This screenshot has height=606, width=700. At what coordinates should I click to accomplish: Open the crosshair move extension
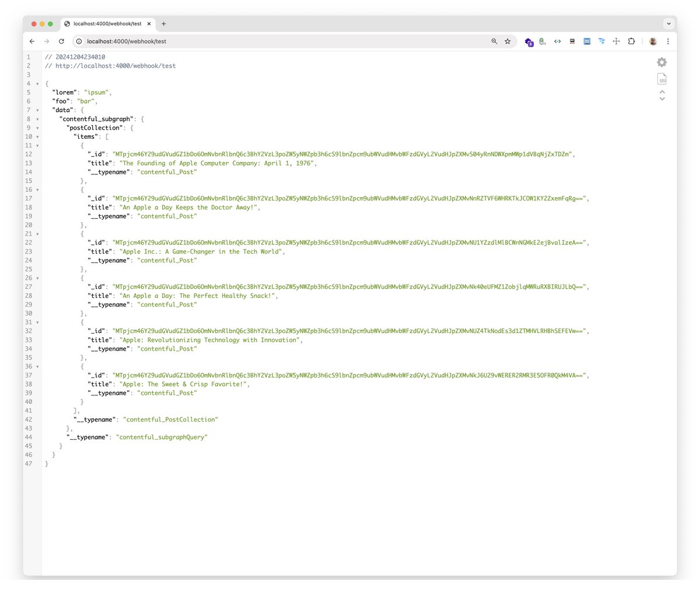[x=616, y=41]
